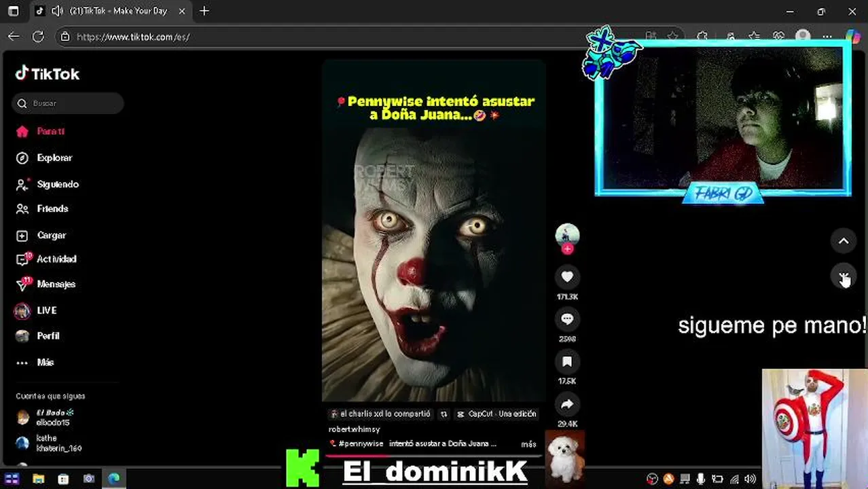
Task: Open browser settings and more menu
Action: click(827, 37)
